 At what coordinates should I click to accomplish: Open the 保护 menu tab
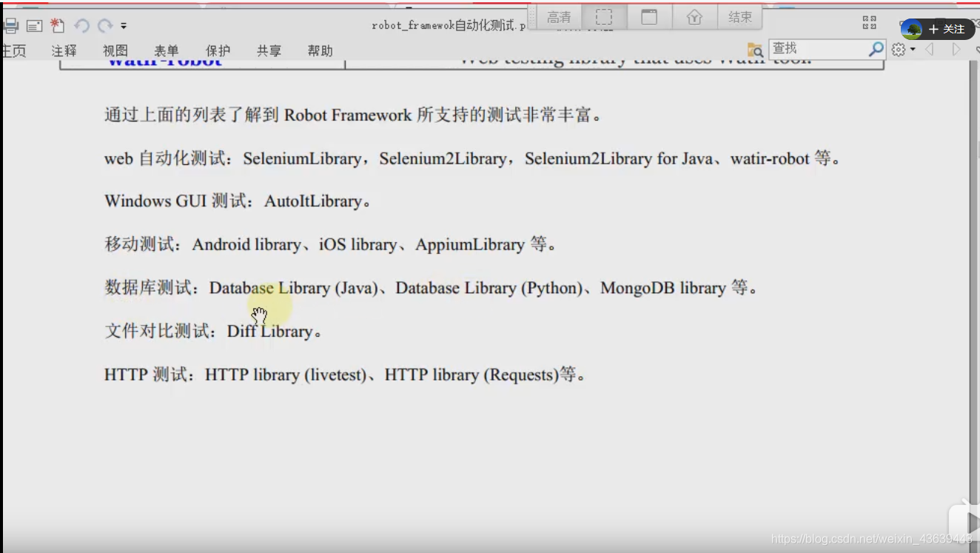click(218, 50)
